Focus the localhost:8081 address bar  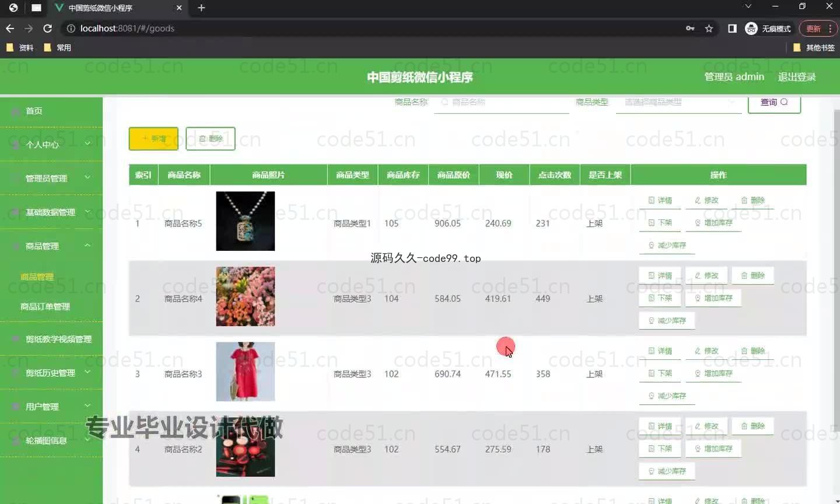pyautogui.click(x=373, y=28)
